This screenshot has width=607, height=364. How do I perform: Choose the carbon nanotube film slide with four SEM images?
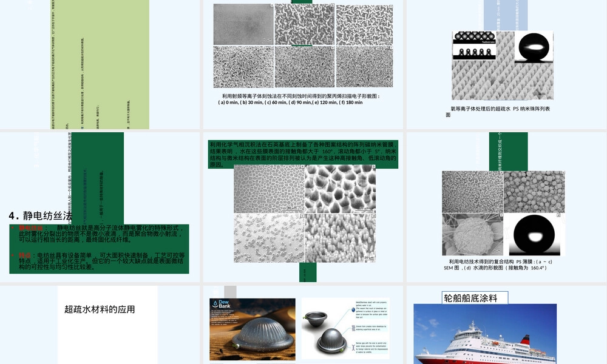[303, 207]
